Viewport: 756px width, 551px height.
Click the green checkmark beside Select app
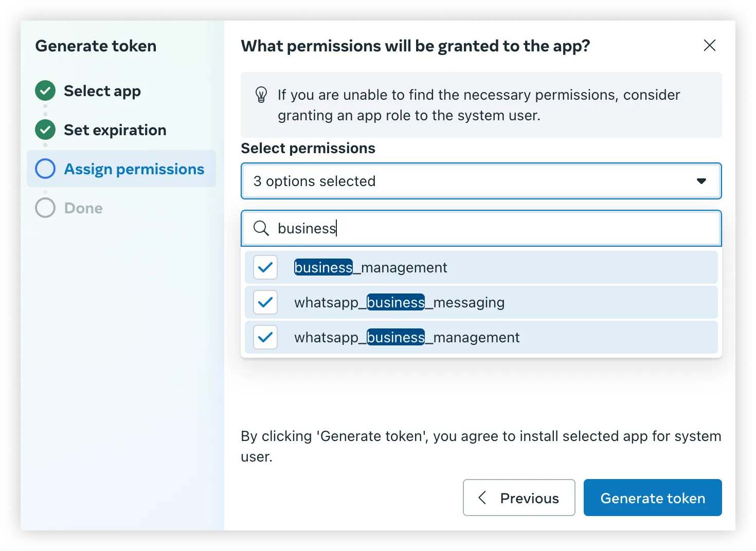[x=45, y=90]
